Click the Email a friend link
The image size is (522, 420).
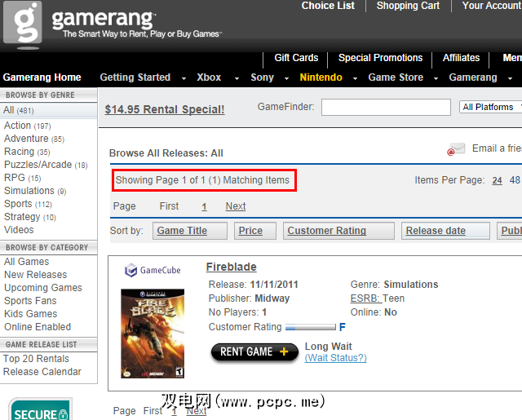pos(497,148)
